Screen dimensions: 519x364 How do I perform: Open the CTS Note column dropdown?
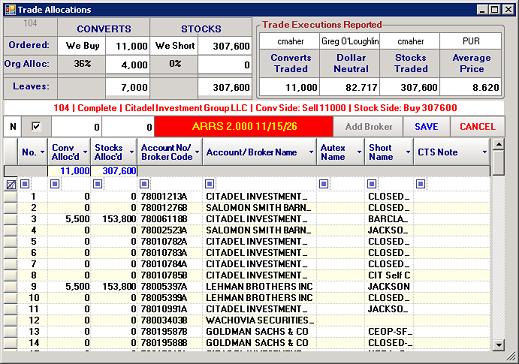pyautogui.click(x=485, y=152)
